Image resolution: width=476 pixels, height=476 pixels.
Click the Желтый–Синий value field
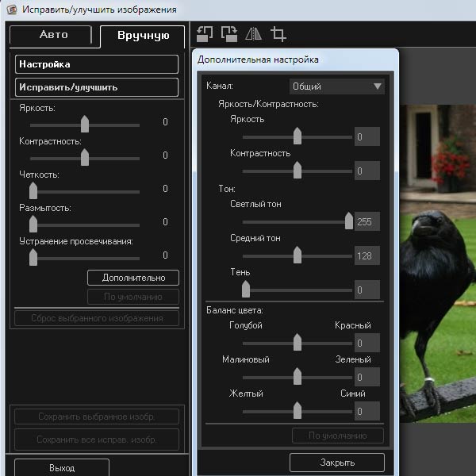(367, 411)
